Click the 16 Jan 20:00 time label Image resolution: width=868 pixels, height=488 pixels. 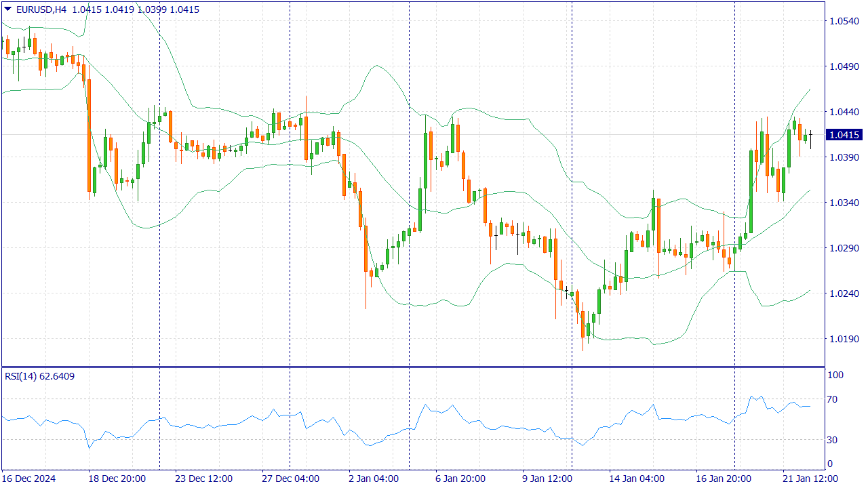(x=724, y=479)
